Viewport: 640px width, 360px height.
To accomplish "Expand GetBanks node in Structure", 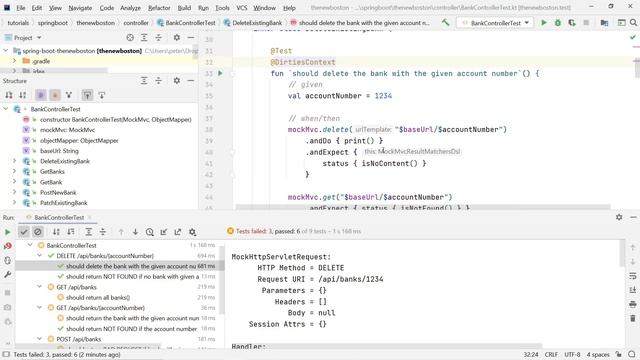I will (15, 171).
